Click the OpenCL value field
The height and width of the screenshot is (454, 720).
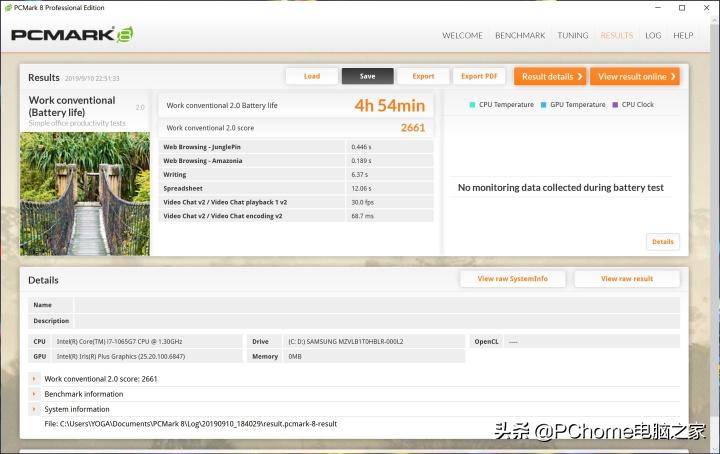(591, 342)
